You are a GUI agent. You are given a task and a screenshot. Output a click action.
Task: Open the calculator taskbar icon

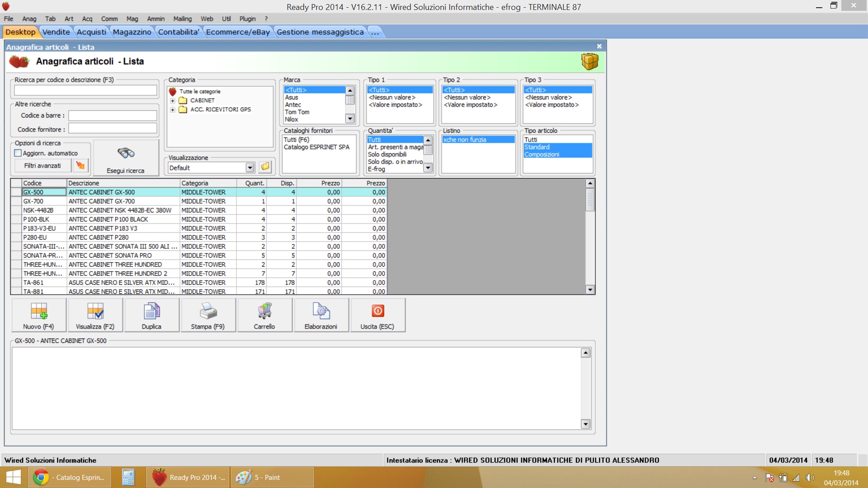pyautogui.click(x=128, y=477)
